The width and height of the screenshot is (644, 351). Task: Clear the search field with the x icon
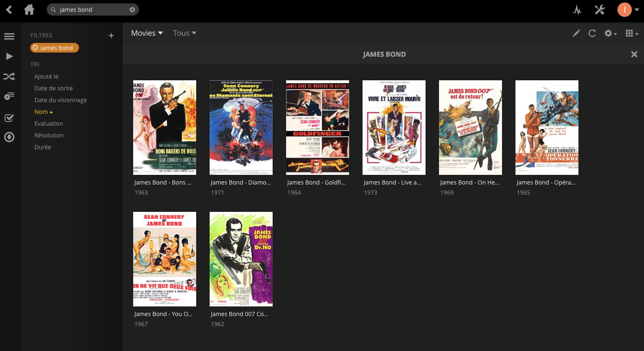point(132,10)
